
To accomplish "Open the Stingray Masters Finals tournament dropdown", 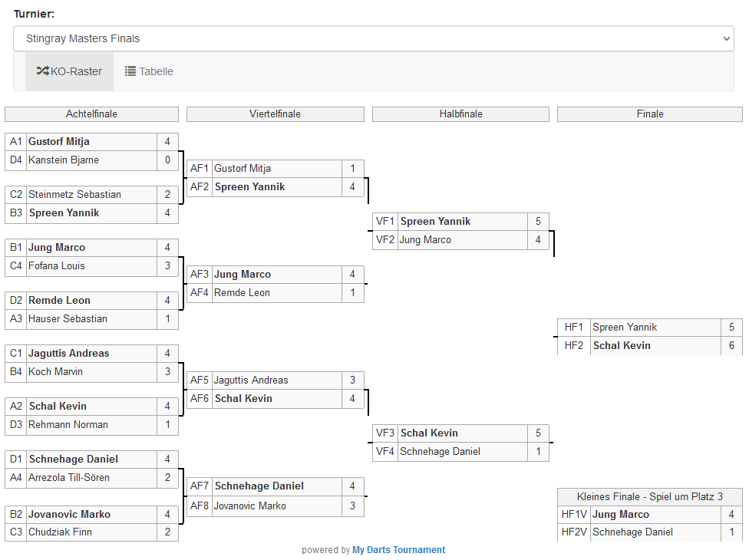I will (374, 38).
